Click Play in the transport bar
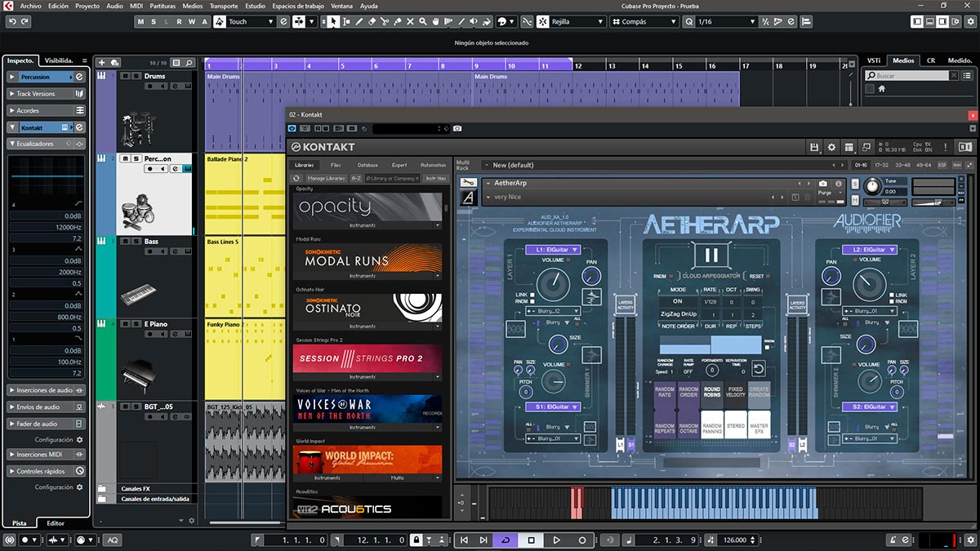The width and height of the screenshot is (980, 551). point(556,540)
